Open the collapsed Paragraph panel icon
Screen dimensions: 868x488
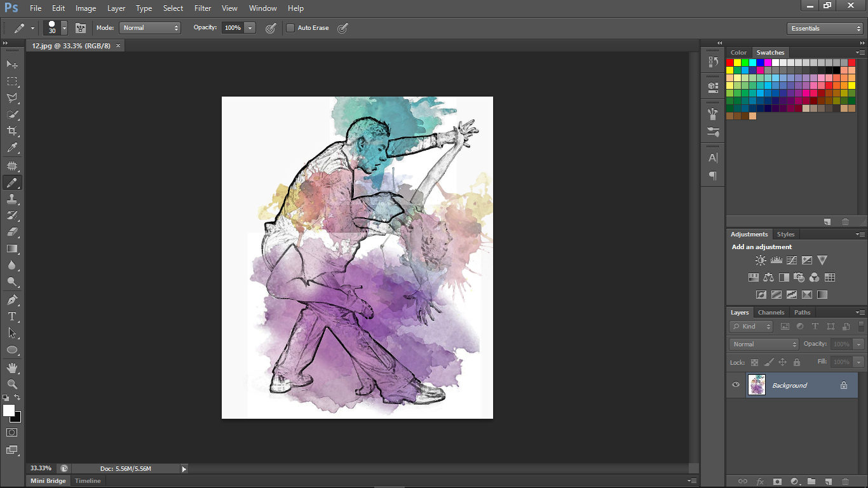click(713, 175)
